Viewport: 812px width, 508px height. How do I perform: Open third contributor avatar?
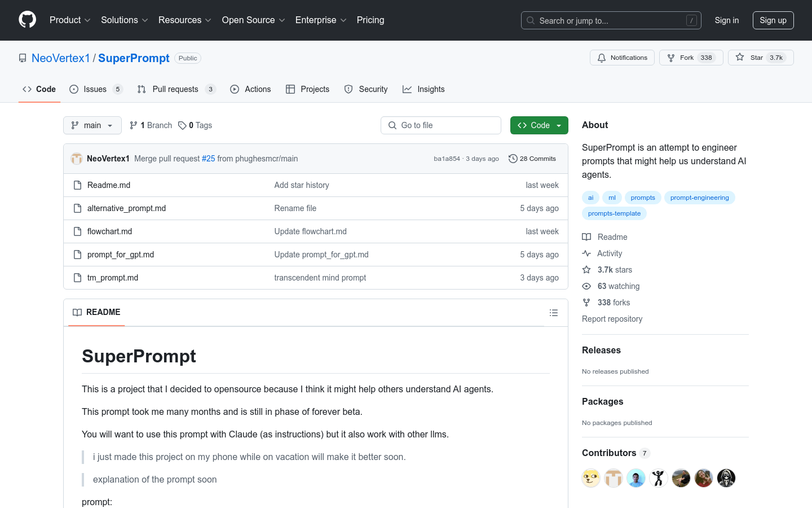click(636, 478)
